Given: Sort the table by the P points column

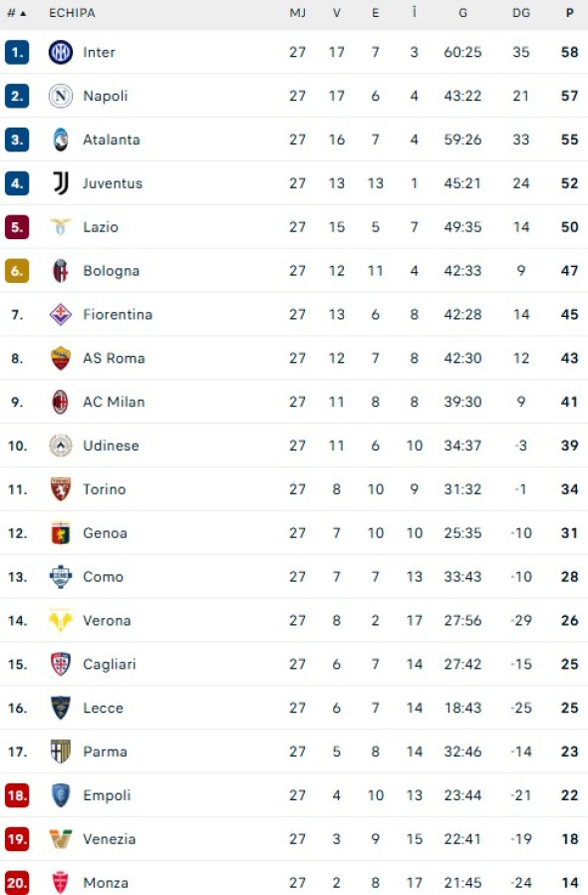Looking at the screenshot, I should coord(570,13).
